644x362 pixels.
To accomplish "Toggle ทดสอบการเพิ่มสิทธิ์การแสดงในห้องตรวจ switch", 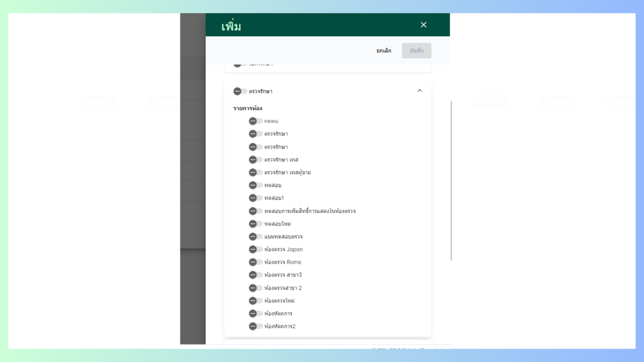I will coord(255,211).
